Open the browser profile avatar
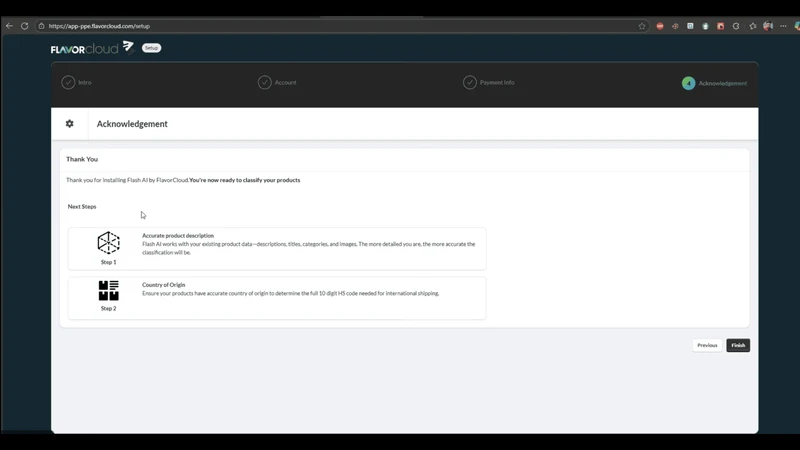The image size is (800, 450). (768, 26)
